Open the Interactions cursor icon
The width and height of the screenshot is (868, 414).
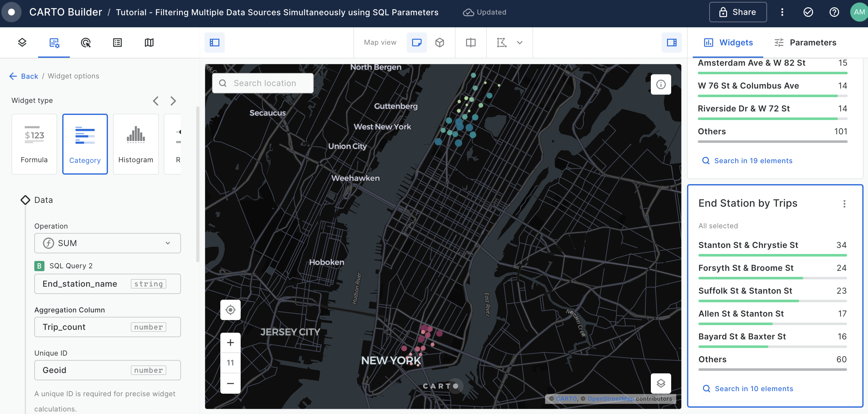point(86,43)
